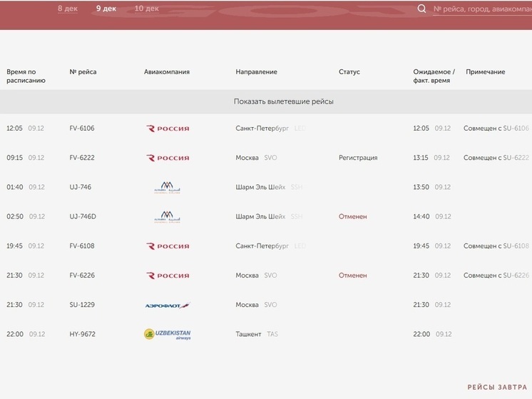
Task: Expand Показать вылетевшие рейсы row
Action: pos(283,101)
